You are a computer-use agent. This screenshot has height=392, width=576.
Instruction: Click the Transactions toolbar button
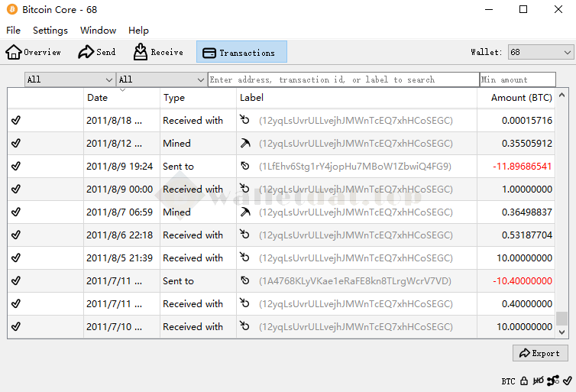pyautogui.click(x=241, y=52)
